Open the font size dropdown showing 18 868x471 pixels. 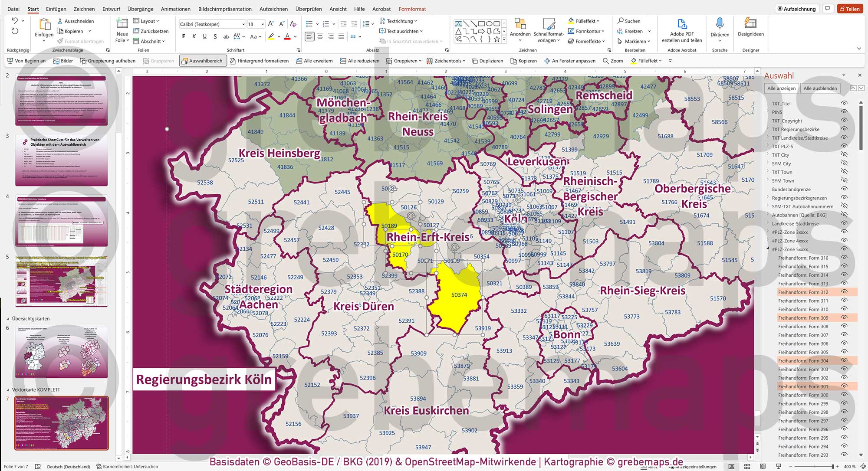(x=263, y=24)
